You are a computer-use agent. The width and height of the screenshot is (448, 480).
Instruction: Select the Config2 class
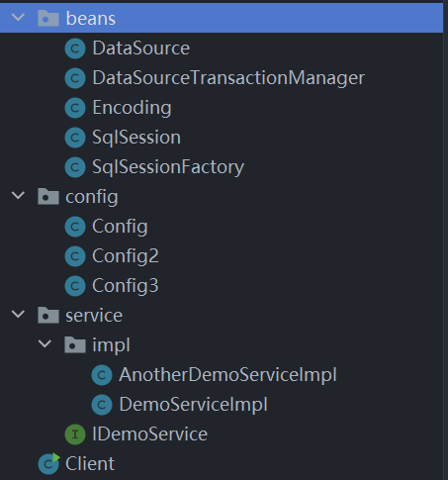pos(126,256)
